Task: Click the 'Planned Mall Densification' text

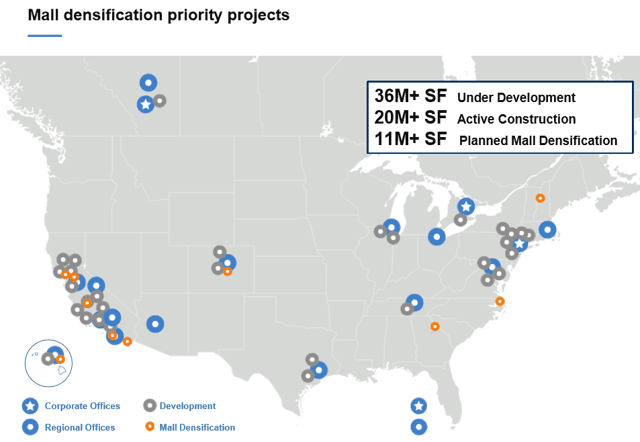Action: [538, 141]
